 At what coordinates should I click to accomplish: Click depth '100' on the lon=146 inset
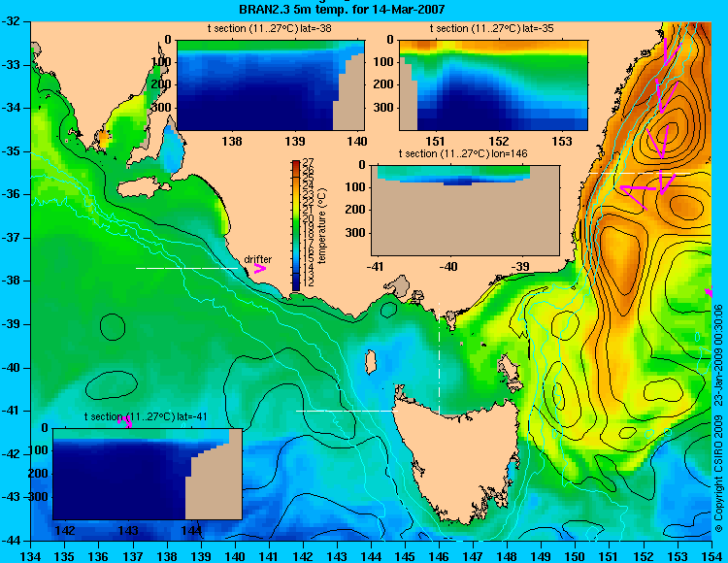(x=357, y=187)
